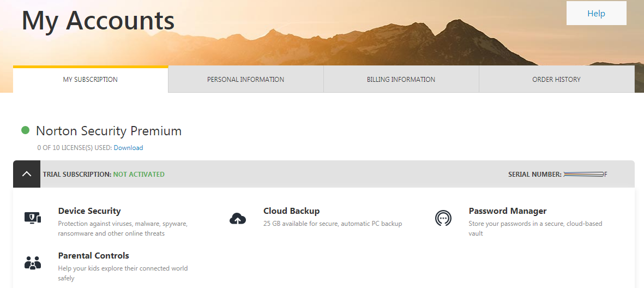Image resolution: width=644 pixels, height=288 pixels.
Task: Click the Device Security heading
Action: tap(89, 211)
